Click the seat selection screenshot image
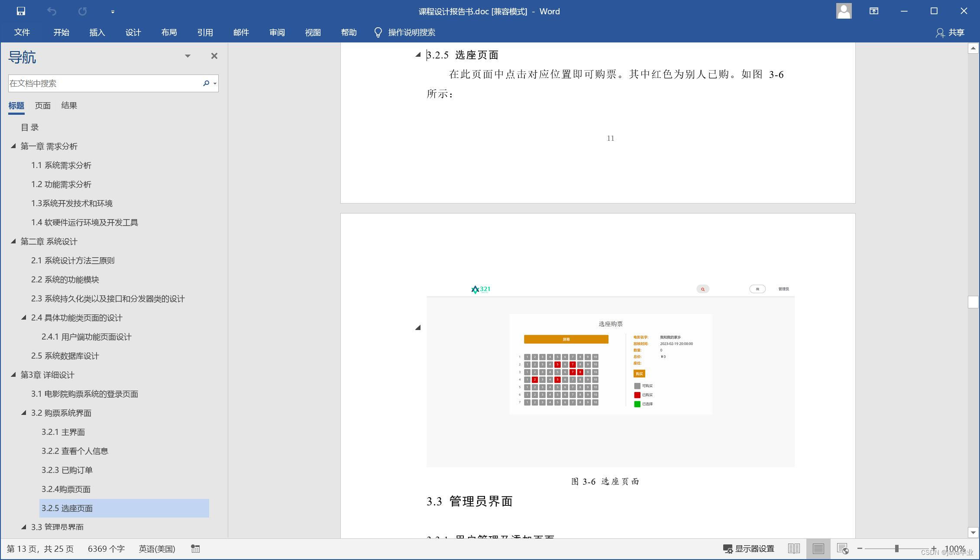The width and height of the screenshot is (980, 560). click(x=611, y=374)
